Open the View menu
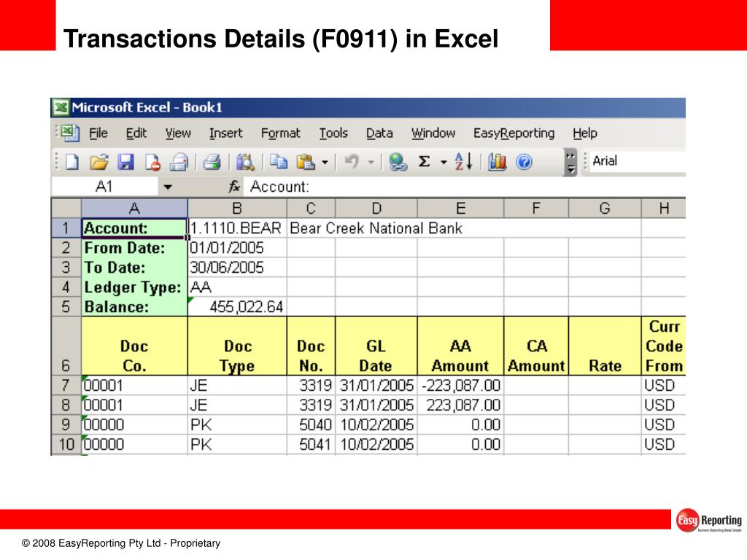Viewport: 747px width, 560px height. pos(178,133)
